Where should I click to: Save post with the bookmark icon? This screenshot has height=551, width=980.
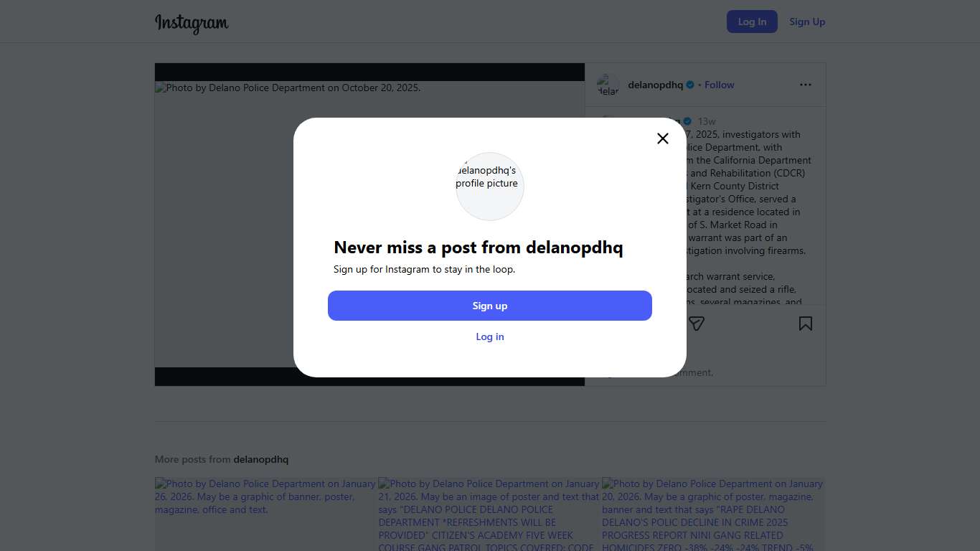[x=806, y=324]
